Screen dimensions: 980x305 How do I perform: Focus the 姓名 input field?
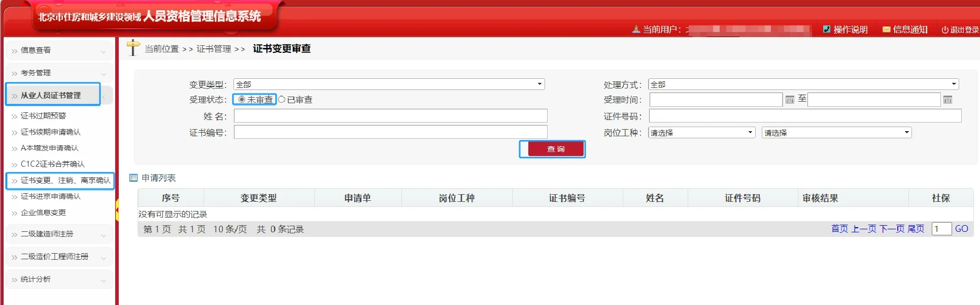[x=390, y=116]
